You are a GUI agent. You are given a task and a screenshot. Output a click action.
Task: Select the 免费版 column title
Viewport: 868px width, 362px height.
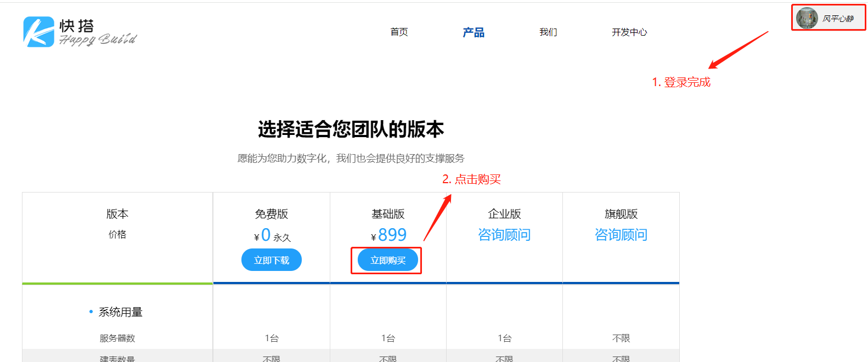pos(272,214)
